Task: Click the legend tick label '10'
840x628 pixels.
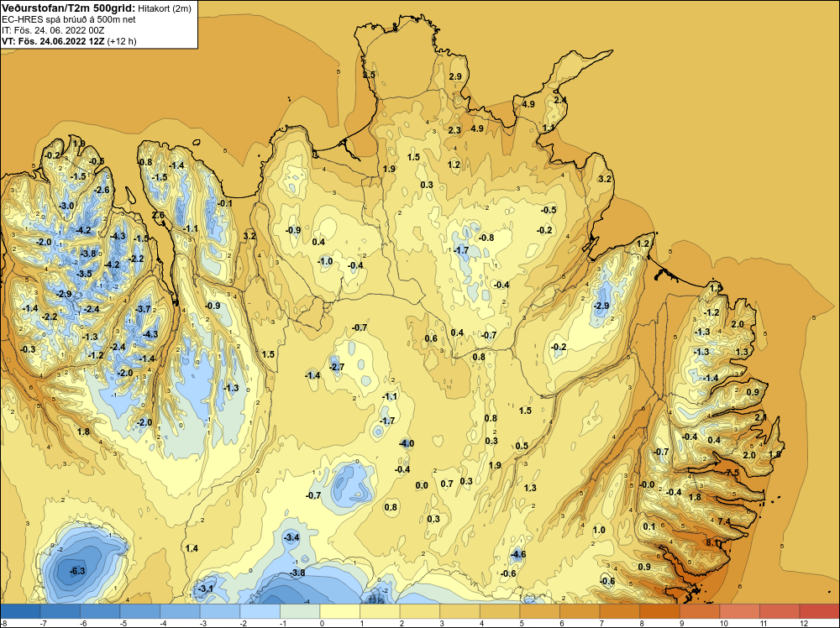Action: 724,623
